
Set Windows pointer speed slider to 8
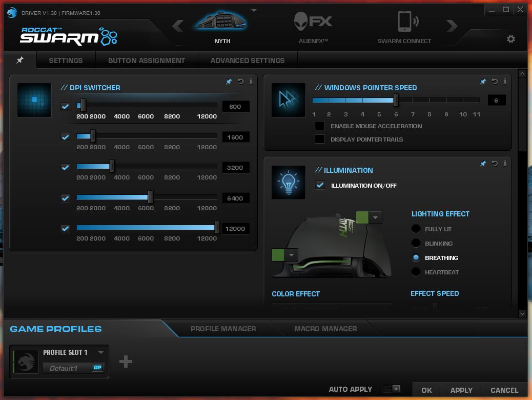[x=429, y=101]
